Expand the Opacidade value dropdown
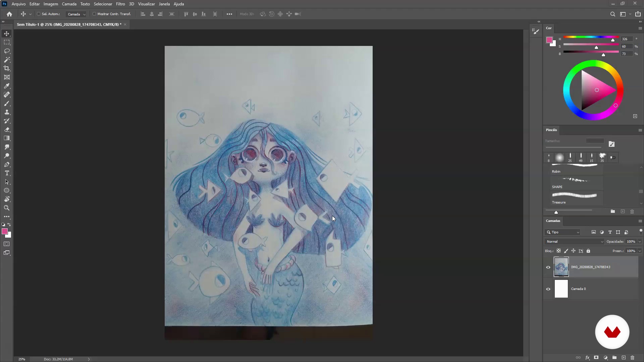Image resolution: width=644 pixels, height=362 pixels. (640, 241)
